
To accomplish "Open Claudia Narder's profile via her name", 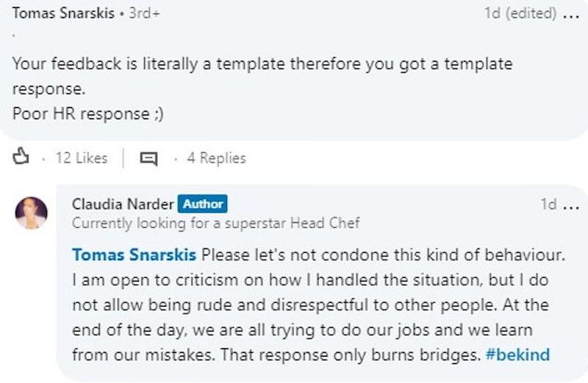I will click(x=123, y=204).
